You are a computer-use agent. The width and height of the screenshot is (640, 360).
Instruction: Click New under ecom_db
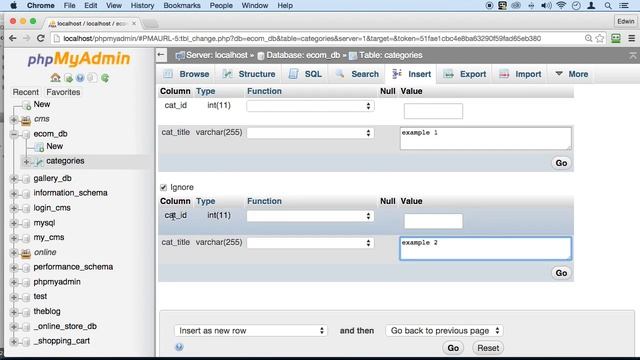pos(54,146)
